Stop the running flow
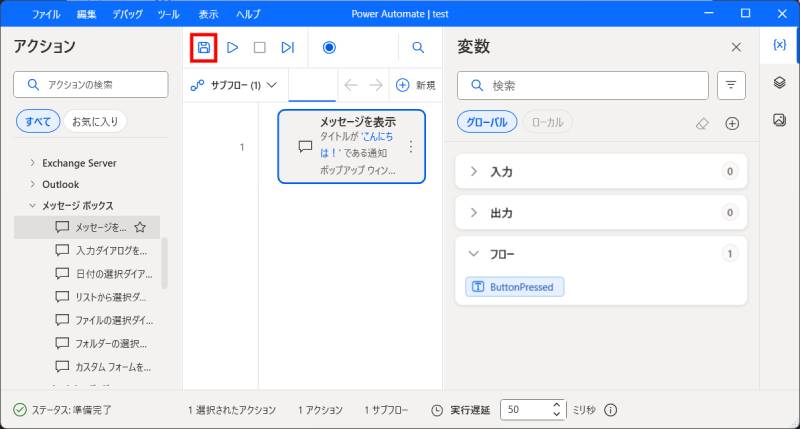 pos(260,47)
